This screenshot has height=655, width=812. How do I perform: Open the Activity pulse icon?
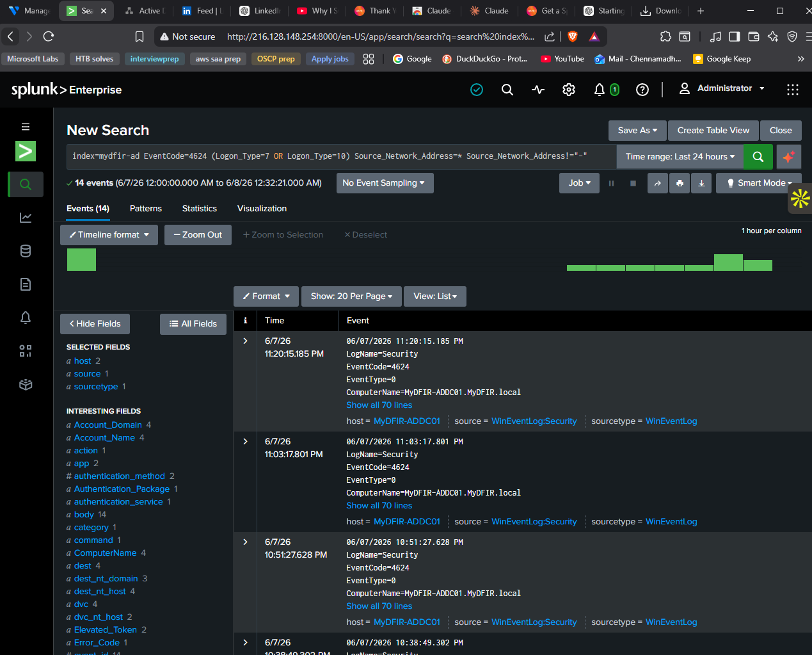click(x=538, y=90)
